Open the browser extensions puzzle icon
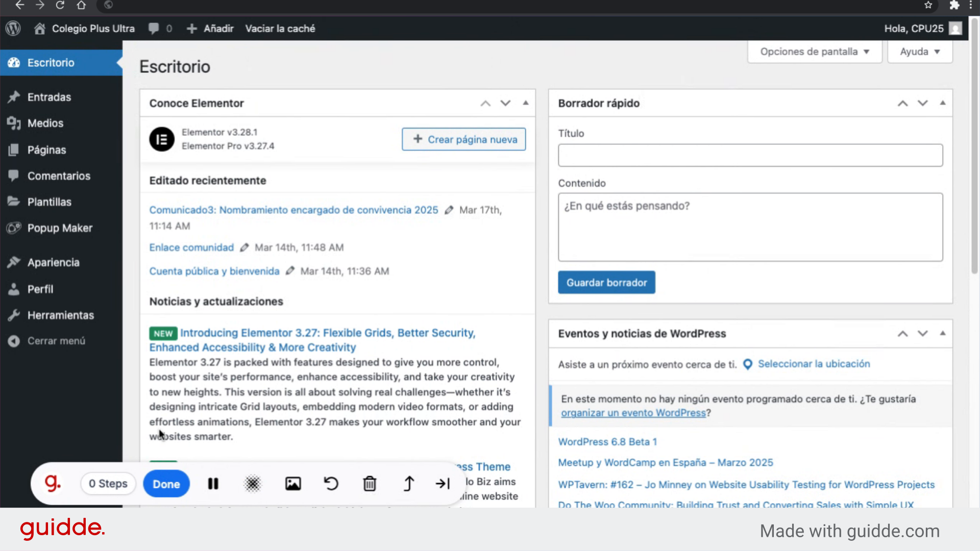 click(954, 5)
